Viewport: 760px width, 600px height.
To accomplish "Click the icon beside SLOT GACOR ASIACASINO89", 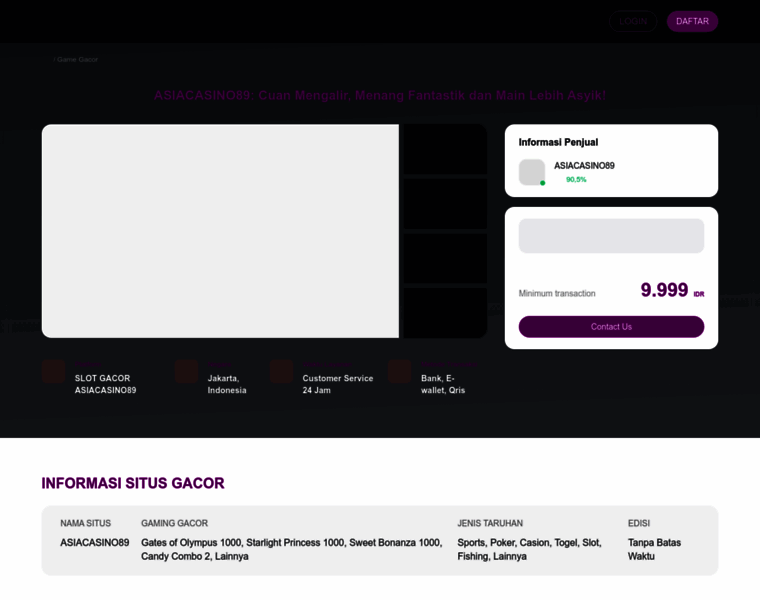I will click(x=53, y=372).
